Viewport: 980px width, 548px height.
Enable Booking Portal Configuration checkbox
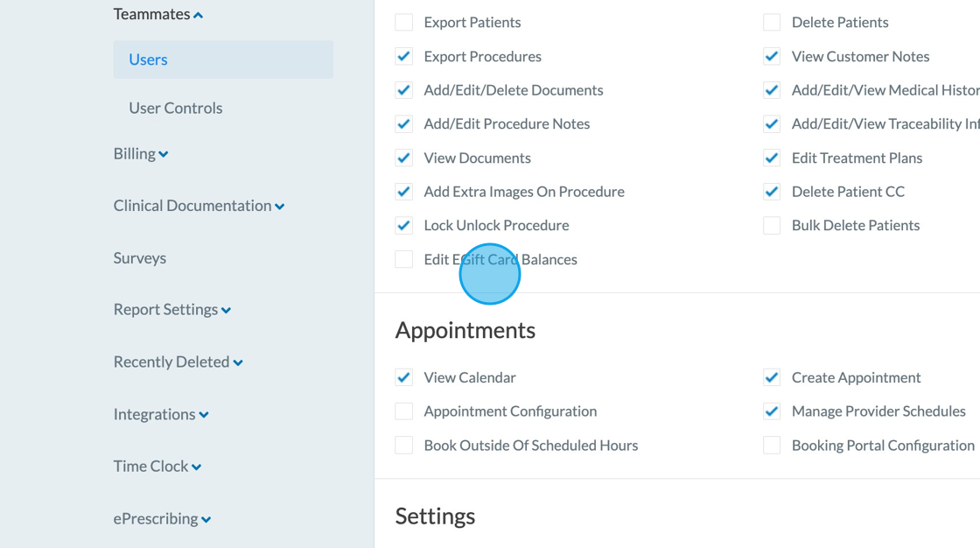(772, 446)
